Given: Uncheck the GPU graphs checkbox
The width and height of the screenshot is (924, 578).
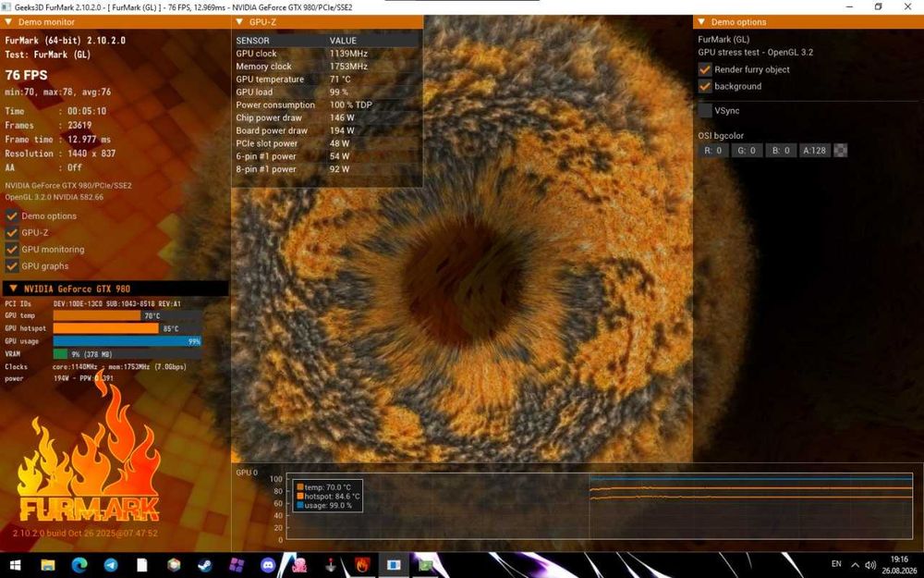Looking at the screenshot, I should [x=12, y=266].
